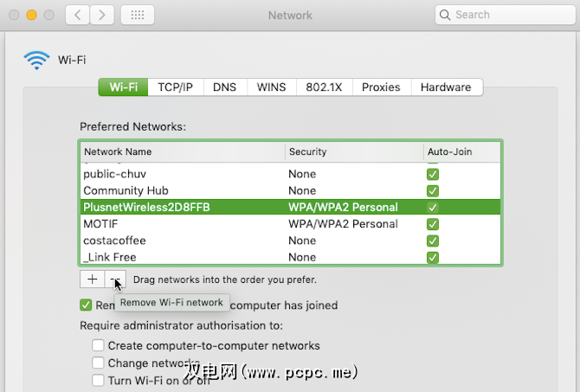Viewport: 580px width, 392px height.
Task: Click the back navigation arrow
Action: click(x=77, y=15)
